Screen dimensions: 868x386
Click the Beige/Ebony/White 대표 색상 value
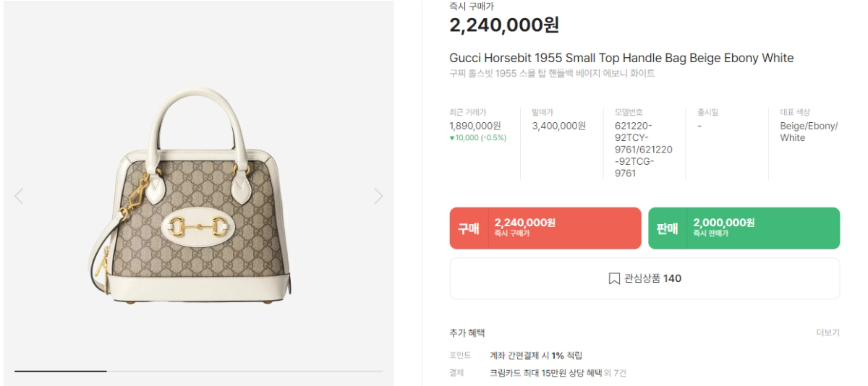point(809,132)
